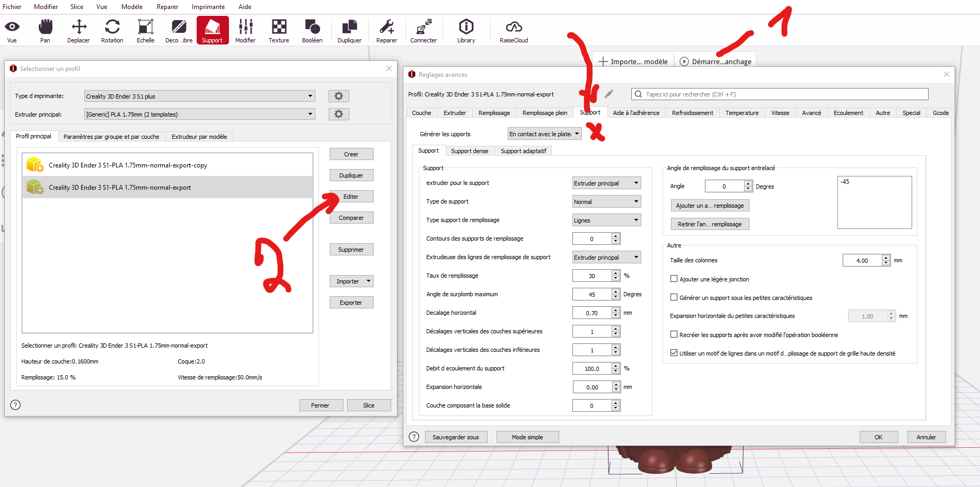Switch to the Support adaptatif subtab
The height and width of the screenshot is (487, 980).
524,151
